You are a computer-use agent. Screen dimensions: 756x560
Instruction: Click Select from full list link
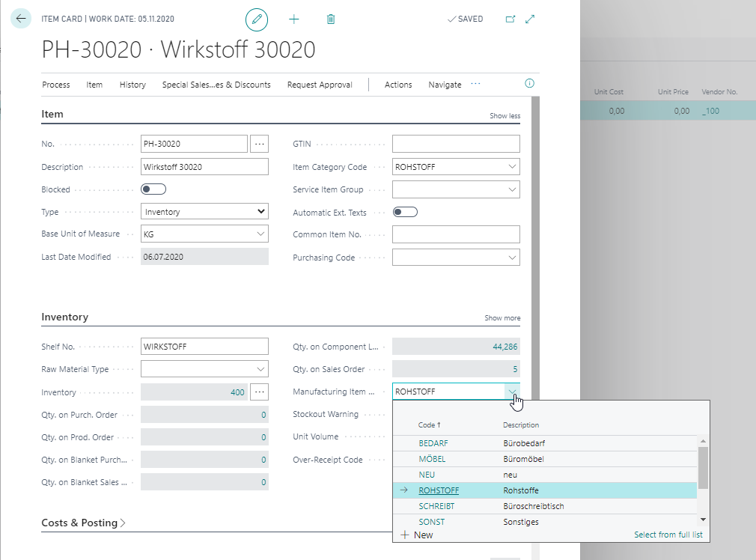(x=668, y=535)
